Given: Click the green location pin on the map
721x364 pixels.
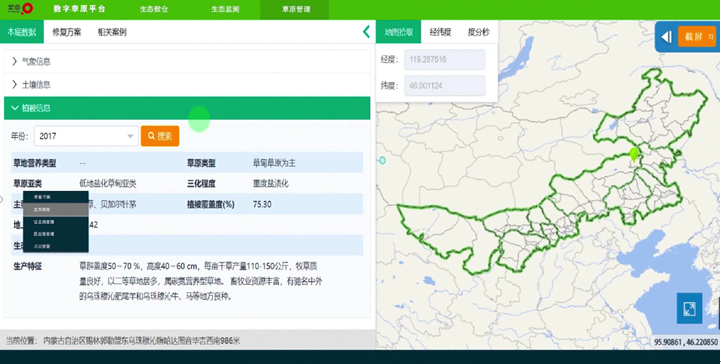Looking at the screenshot, I should (635, 154).
